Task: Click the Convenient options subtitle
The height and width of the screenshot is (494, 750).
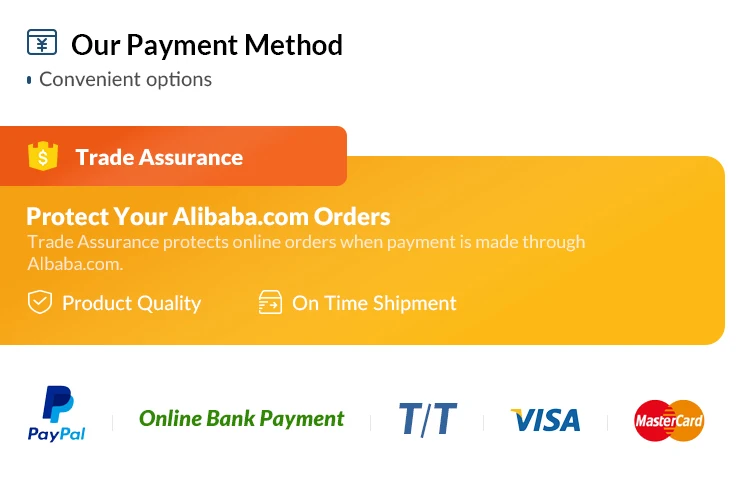Action: coord(125,79)
